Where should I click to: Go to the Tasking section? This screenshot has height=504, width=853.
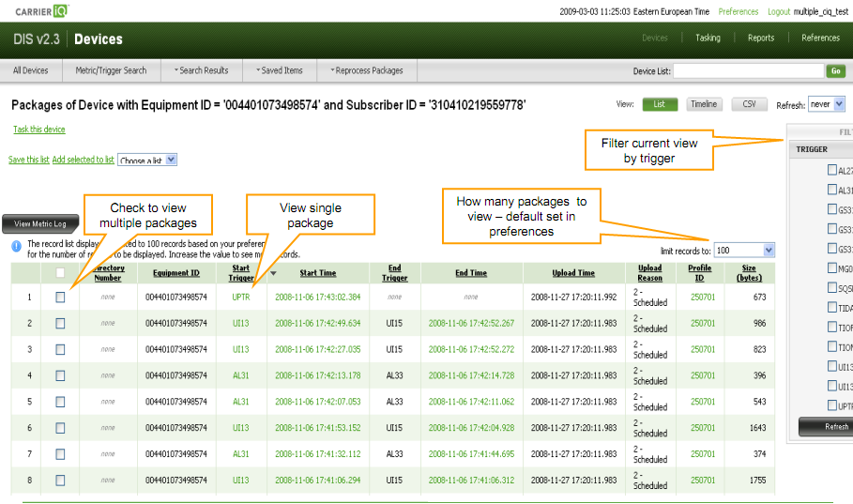pyautogui.click(x=708, y=38)
